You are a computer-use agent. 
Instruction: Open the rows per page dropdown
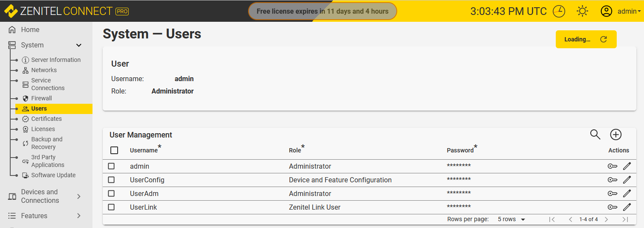tap(511, 219)
